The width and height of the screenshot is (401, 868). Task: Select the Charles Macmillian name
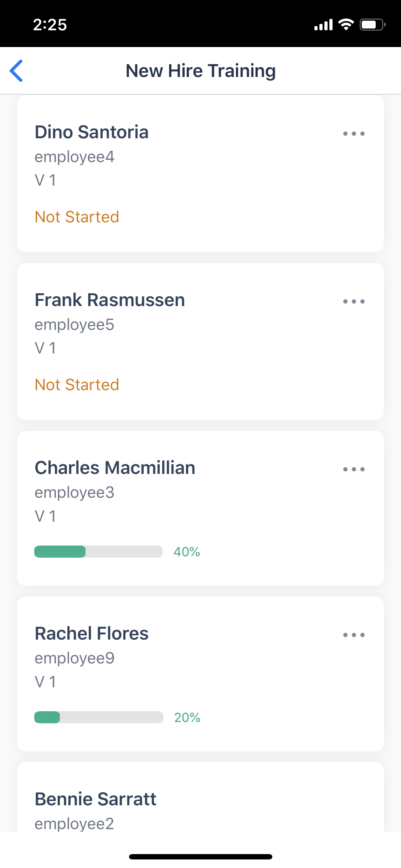click(x=115, y=468)
